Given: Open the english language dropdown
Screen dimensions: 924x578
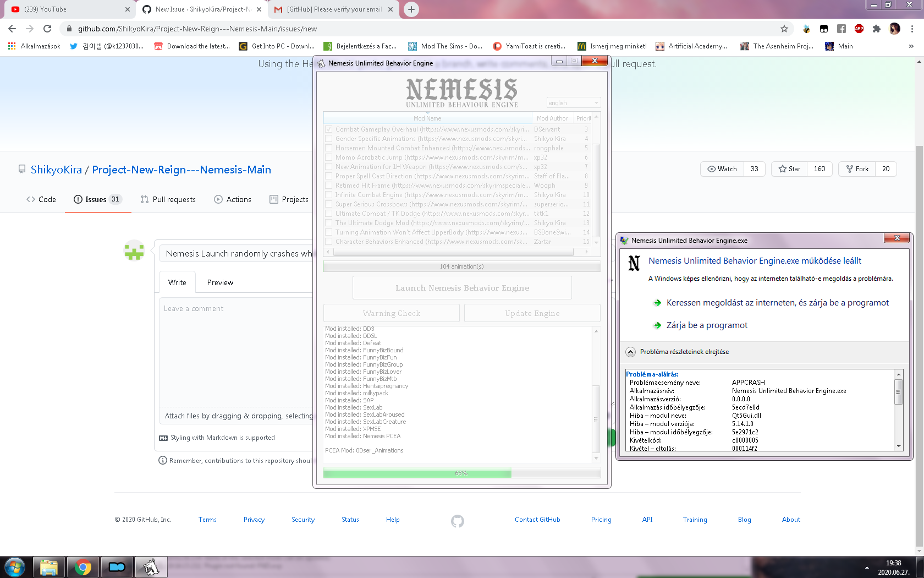Looking at the screenshot, I should pos(573,103).
